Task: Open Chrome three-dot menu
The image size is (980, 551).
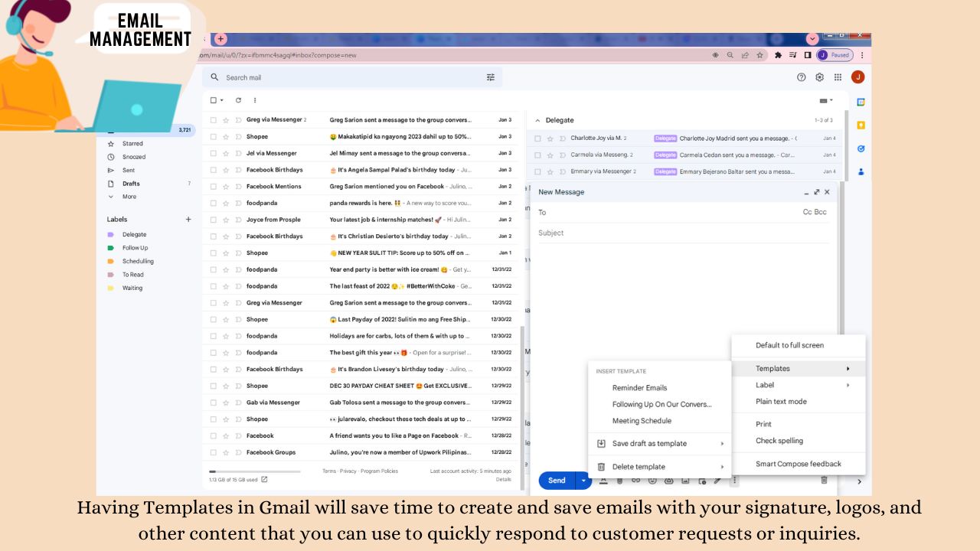Action: coord(862,55)
